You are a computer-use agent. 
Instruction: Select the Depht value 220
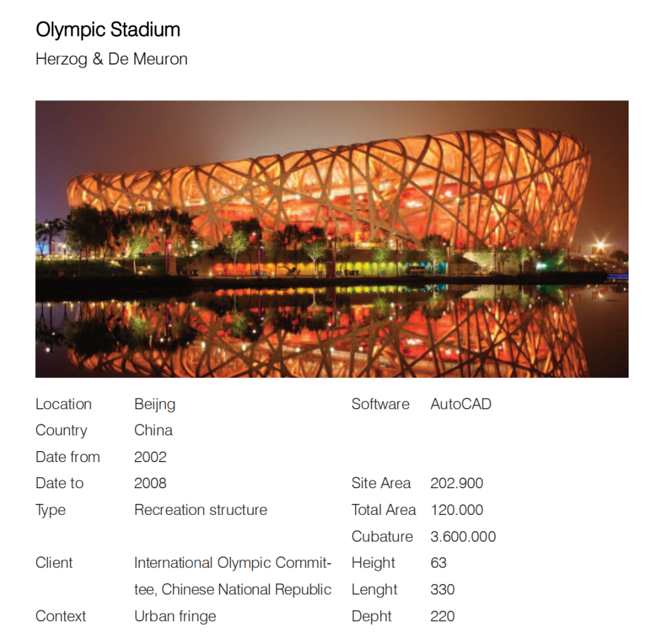442,616
